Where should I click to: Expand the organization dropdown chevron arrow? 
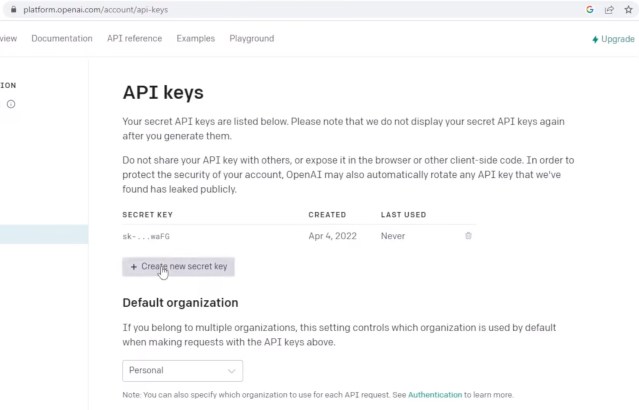coord(232,370)
